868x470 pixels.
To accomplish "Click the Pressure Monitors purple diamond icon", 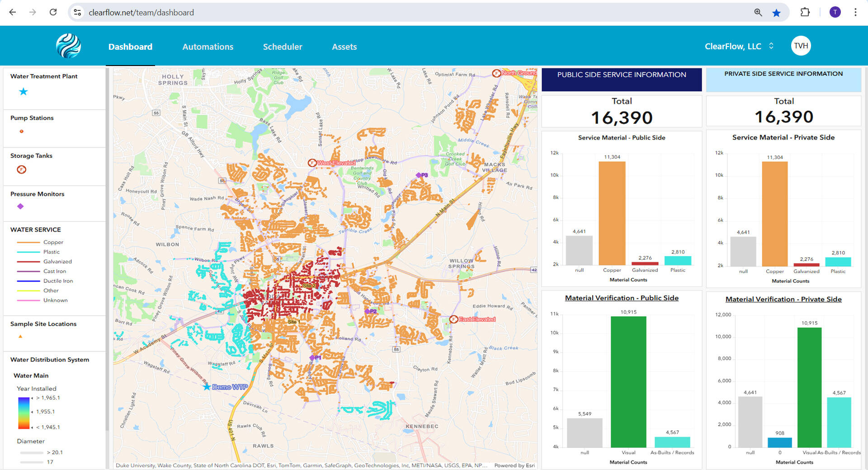I will (x=20, y=207).
